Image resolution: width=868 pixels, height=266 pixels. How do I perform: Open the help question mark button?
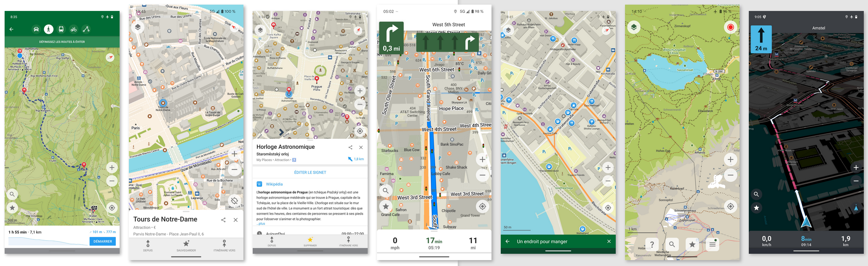[x=652, y=244]
